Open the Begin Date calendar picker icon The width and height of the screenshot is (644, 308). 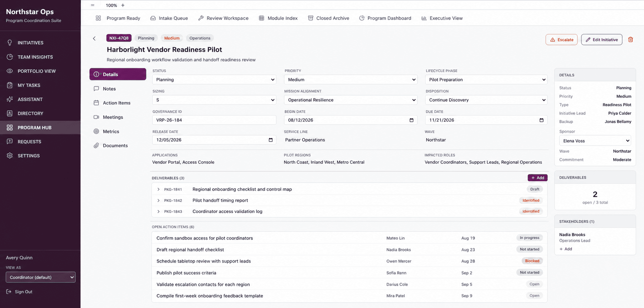coord(411,120)
